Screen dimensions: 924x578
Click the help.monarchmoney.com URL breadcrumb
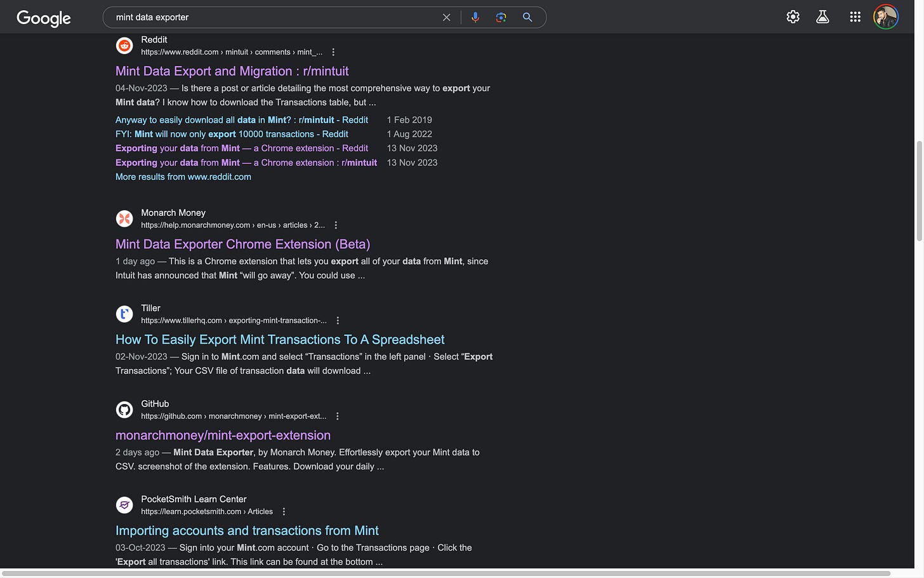(x=233, y=225)
